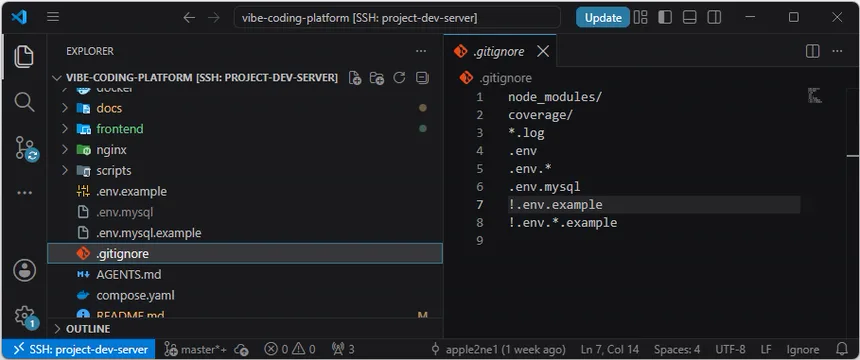Image resolution: width=860 pixels, height=360 pixels.
Task: Click the .gitignore breadcrumb
Action: (x=495, y=78)
